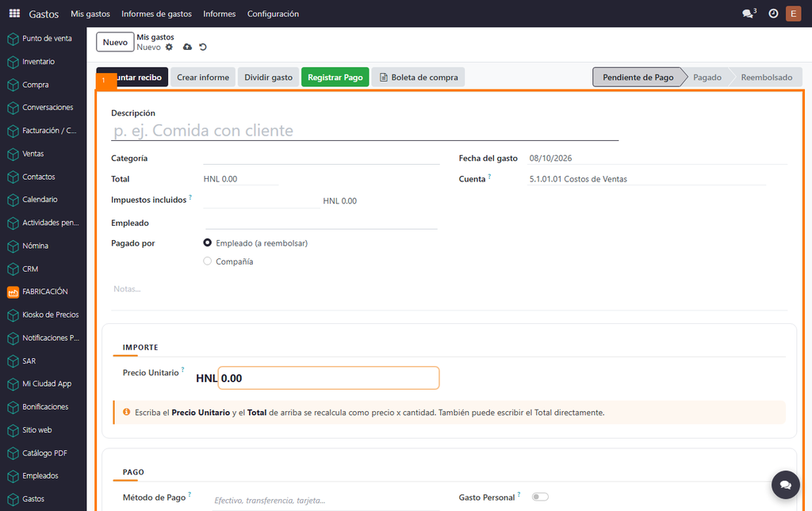Open the Categoría dropdown field

[321, 158]
